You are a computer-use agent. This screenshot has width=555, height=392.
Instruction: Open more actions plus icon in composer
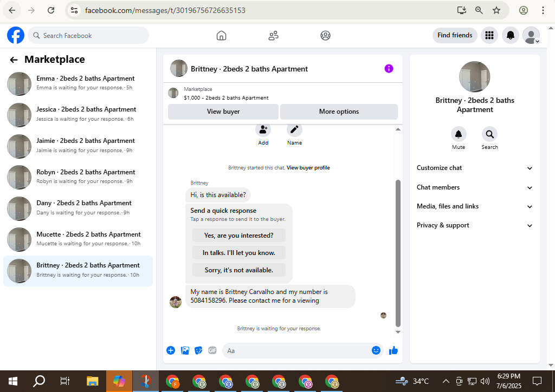pos(171,350)
